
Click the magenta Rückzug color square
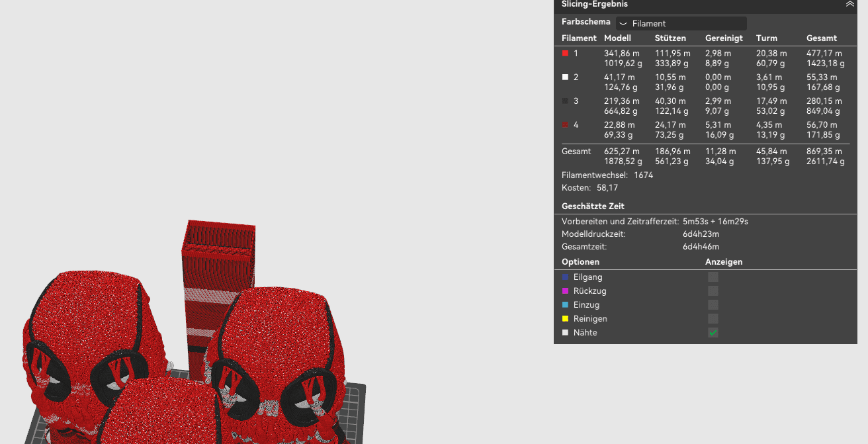tap(565, 291)
